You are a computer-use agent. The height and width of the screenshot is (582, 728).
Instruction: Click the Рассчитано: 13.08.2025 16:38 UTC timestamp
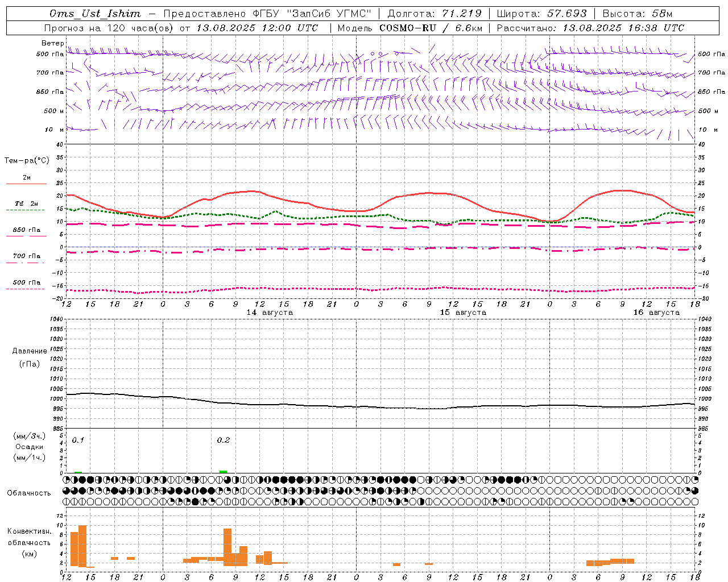tap(590, 28)
